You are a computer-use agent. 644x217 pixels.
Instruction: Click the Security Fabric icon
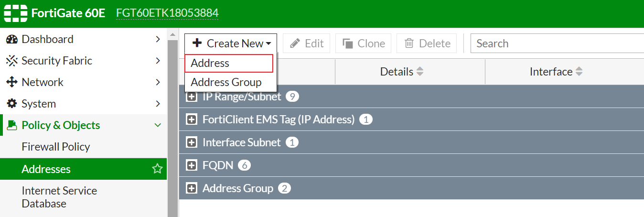click(x=12, y=61)
